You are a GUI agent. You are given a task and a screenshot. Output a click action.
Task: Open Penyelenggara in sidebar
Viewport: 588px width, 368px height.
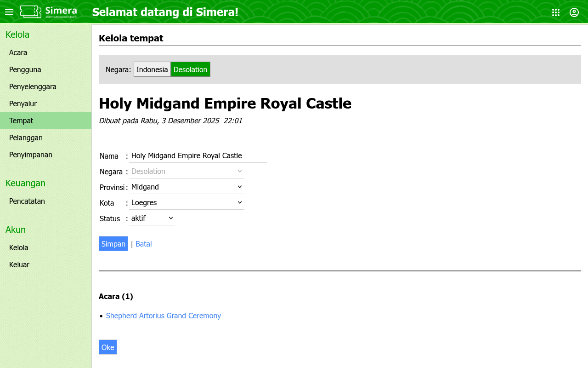(33, 86)
